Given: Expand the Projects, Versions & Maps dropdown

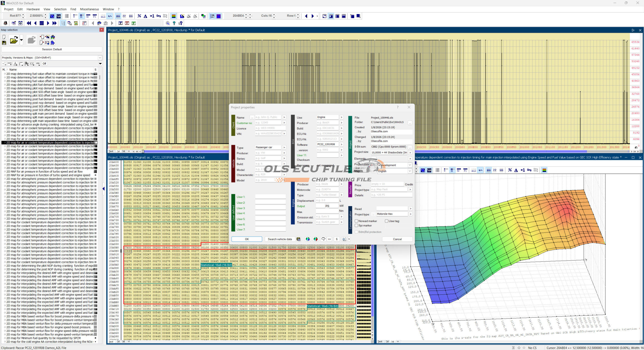Looking at the screenshot, I should click(100, 58).
